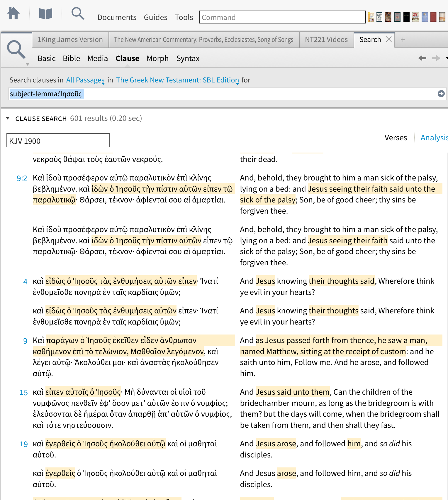Add a new tab with plus icon
This screenshot has height=500, width=448.
click(x=403, y=40)
